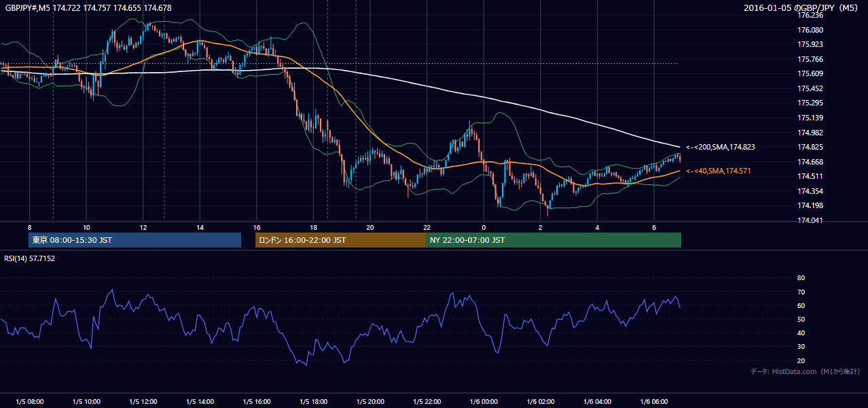Click price axis value 175.295
Viewport: 868px width, 408px height.
pyautogui.click(x=810, y=103)
